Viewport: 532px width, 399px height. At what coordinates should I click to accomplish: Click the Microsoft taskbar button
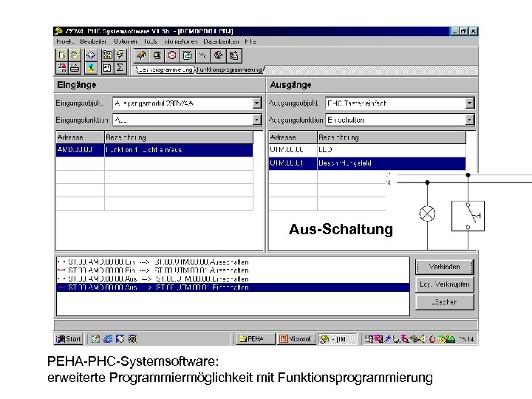point(296,339)
